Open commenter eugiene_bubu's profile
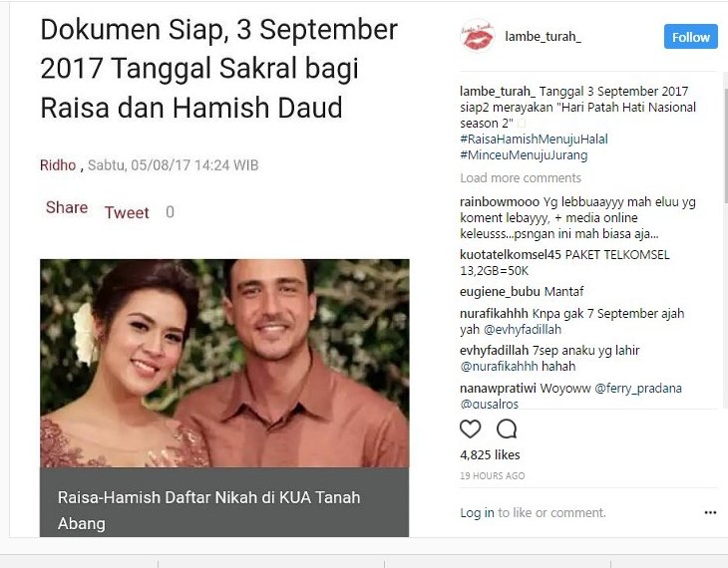The width and height of the screenshot is (728, 568). pyautogui.click(x=500, y=291)
